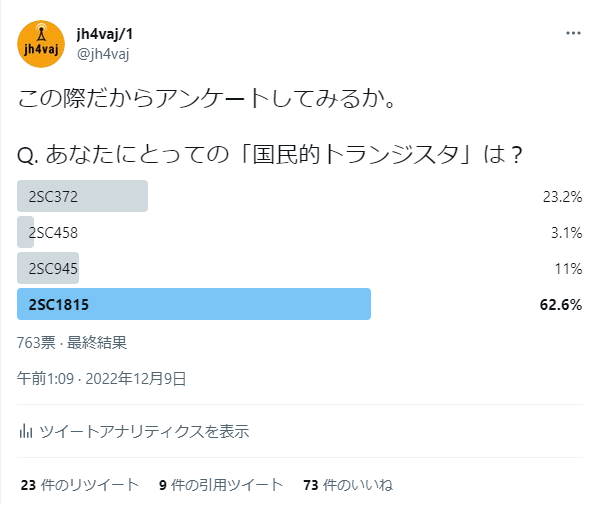Click display name jh4vaj/1
This screenshot has width=595, height=505.
coord(105,34)
